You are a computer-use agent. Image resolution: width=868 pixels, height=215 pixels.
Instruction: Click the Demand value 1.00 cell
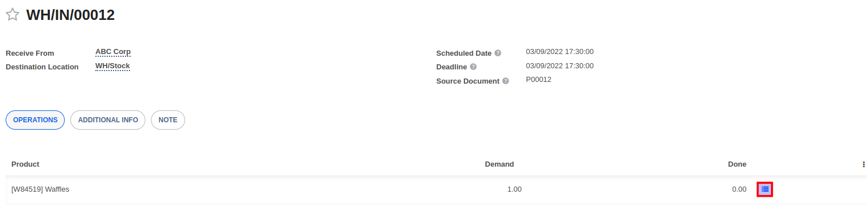514,189
